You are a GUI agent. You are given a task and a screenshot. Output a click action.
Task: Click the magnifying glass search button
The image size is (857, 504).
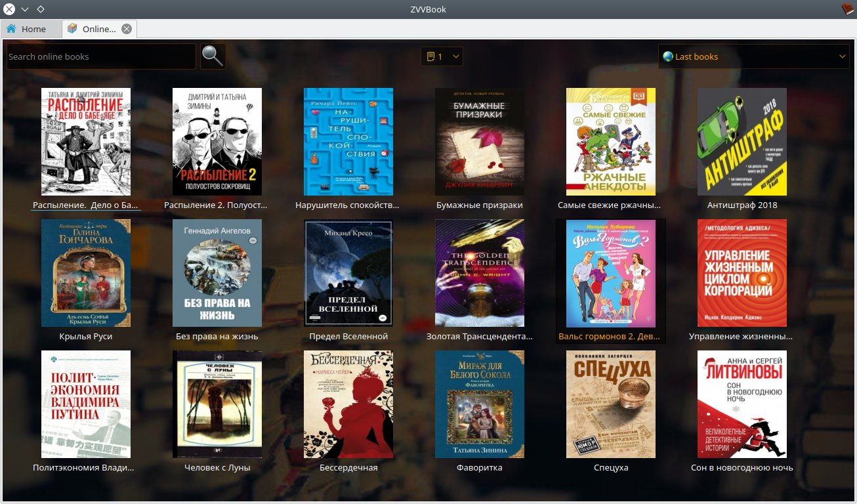(213, 56)
